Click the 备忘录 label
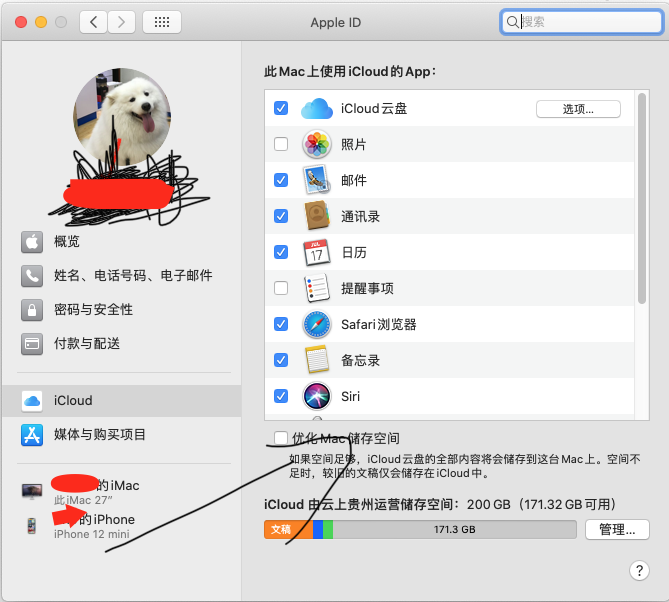This screenshot has width=669, height=602. click(x=360, y=361)
